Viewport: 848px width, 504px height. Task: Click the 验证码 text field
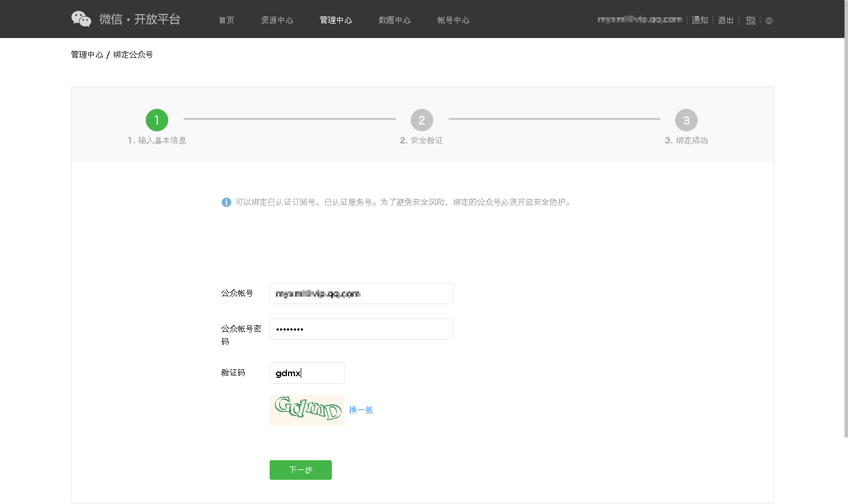click(x=306, y=373)
